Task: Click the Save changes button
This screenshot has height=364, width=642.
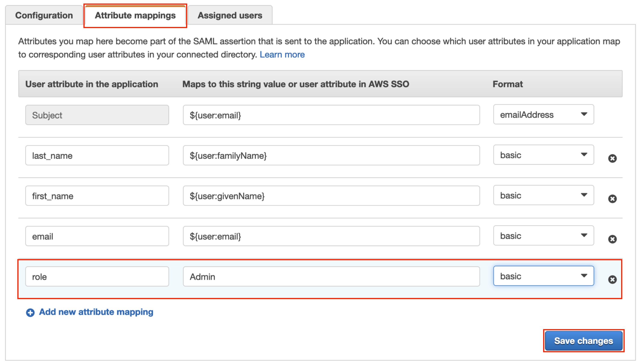Action: click(x=583, y=341)
